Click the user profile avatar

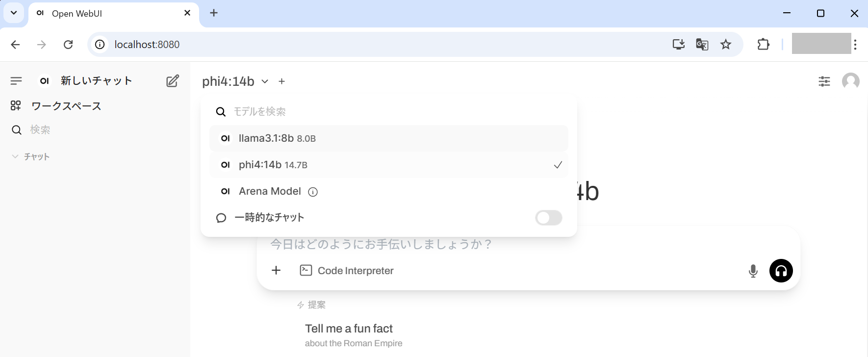850,81
